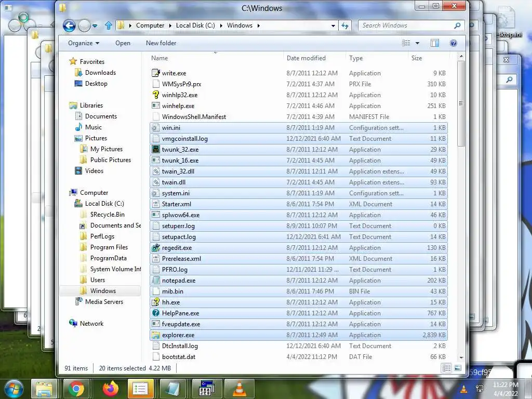Select the notepad.exe icon
The height and width of the screenshot is (399, 532).
coord(156,280)
